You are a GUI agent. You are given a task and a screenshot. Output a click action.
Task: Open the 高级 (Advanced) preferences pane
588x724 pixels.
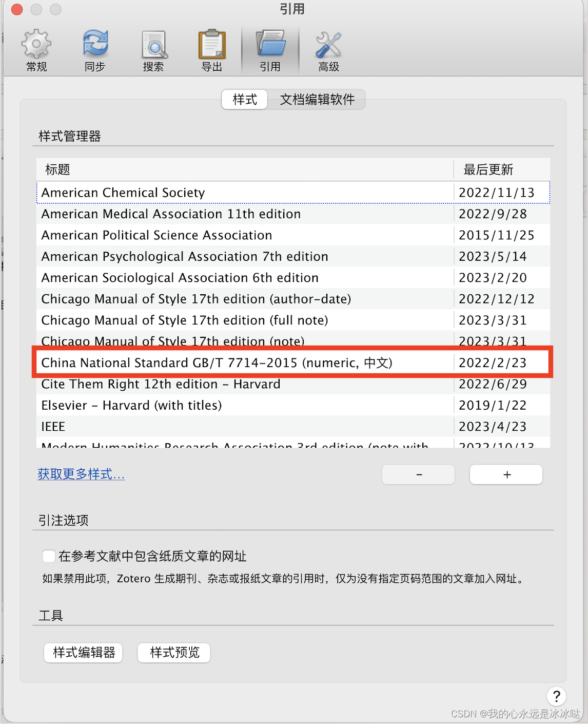coord(329,50)
